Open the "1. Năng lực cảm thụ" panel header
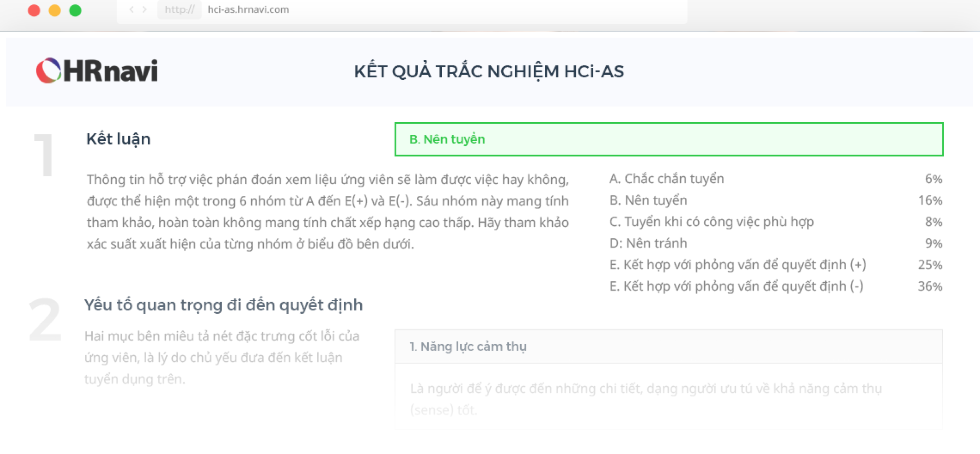The image size is (980, 454). click(x=668, y=347)
